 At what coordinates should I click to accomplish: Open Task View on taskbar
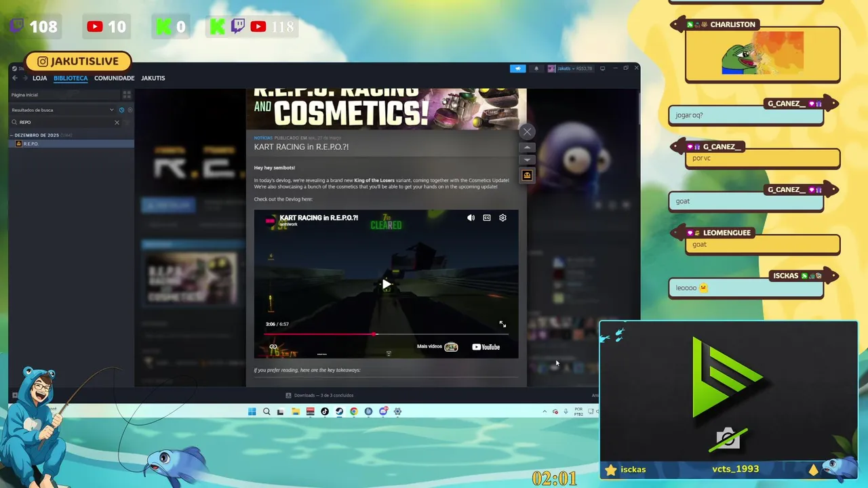280,411
